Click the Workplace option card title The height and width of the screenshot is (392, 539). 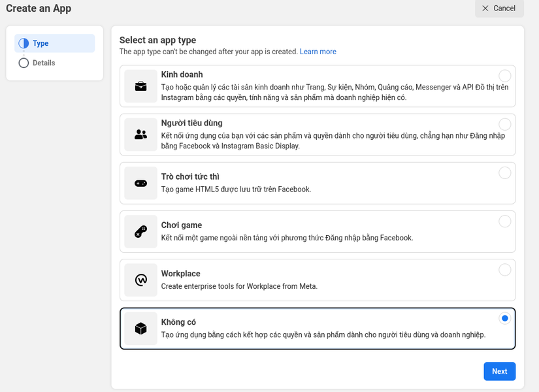tap(180, 274)
